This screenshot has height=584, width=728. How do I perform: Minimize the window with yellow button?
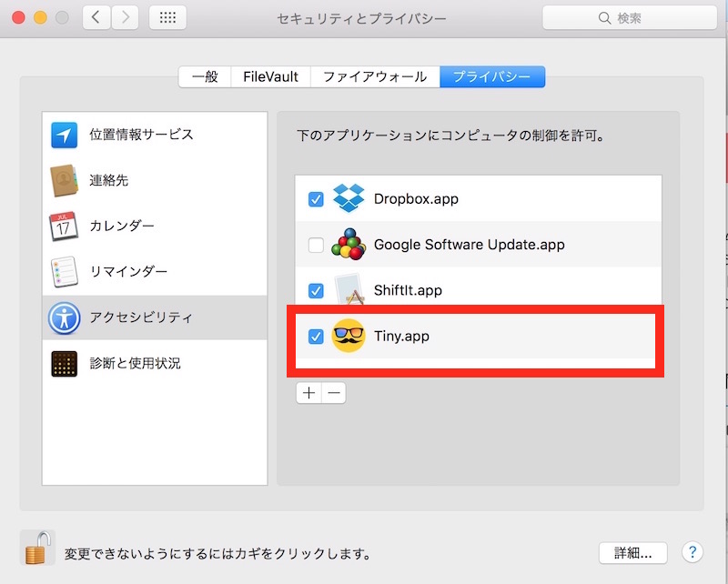point(40,17)
